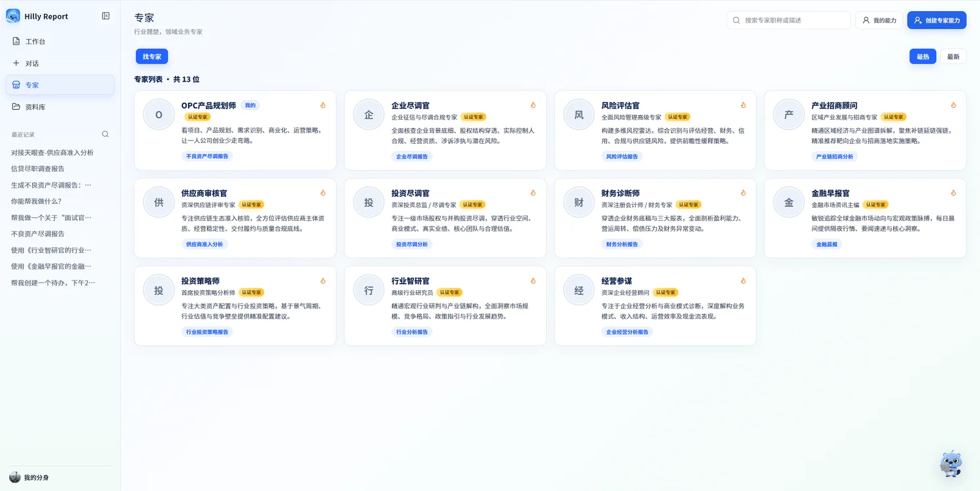Click the O avatar of OPC产品规划师

[x=159, y=115]
